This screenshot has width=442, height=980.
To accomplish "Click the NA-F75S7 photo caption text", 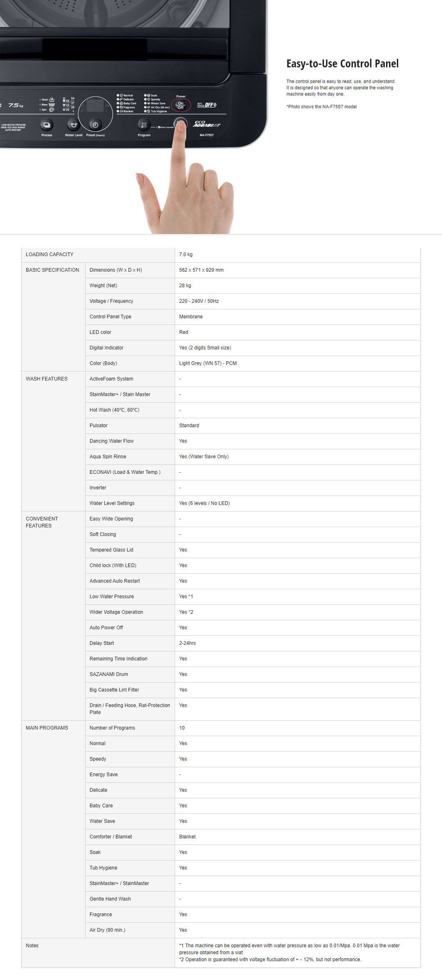I will click(321, 107).
